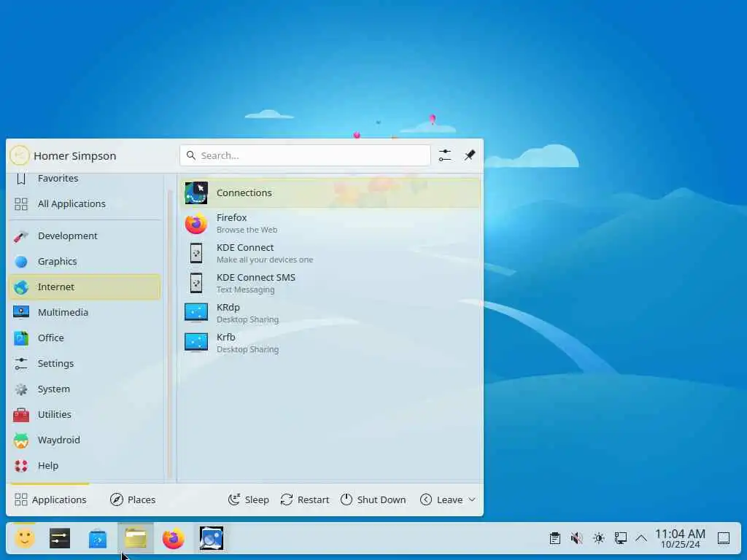747x560 pixels.
Task: Open System Settings from the taskbar
Action: tap(60, 539)
